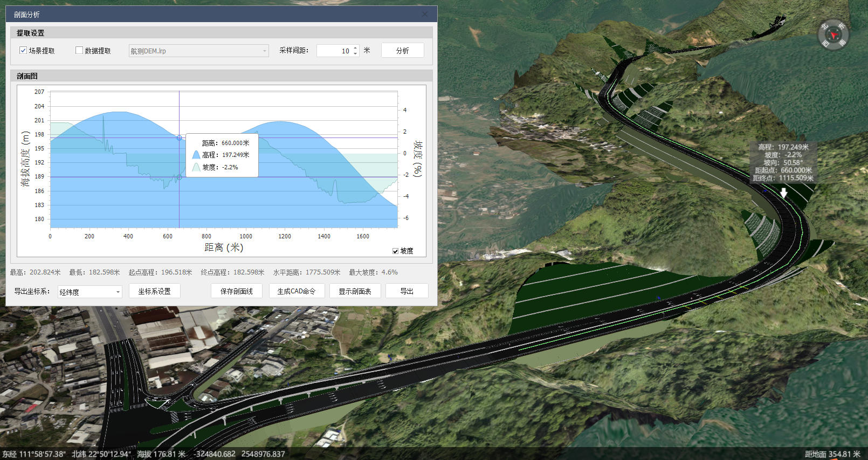Click the blue 高程 legend icon in chart tooltip
This screenshot has width=868, height=460.
(196, 155)
